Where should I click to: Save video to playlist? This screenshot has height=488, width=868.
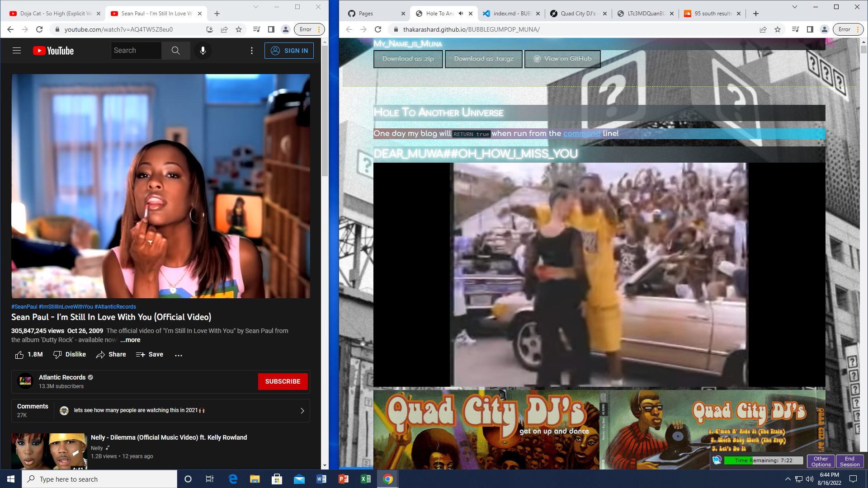tap(150, 355)
